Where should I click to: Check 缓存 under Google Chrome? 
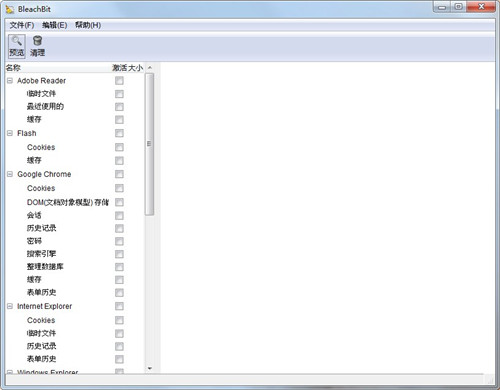(x=119, y=280)
